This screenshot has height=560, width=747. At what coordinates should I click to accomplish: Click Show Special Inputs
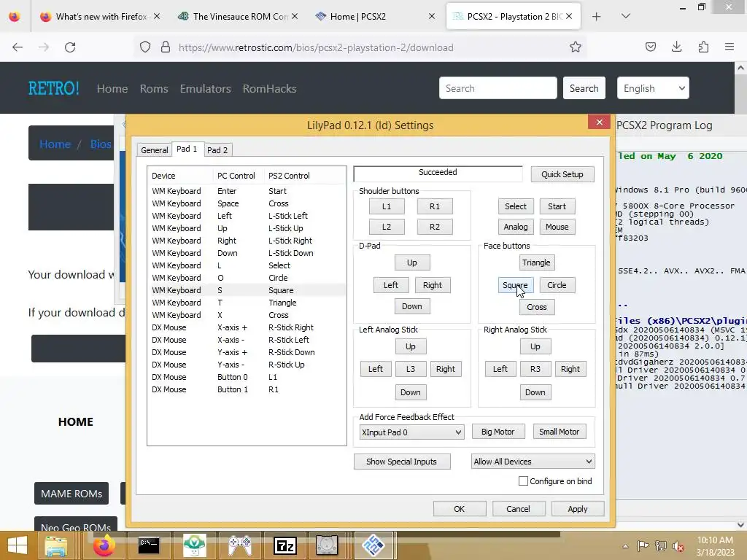pos(402,462)
